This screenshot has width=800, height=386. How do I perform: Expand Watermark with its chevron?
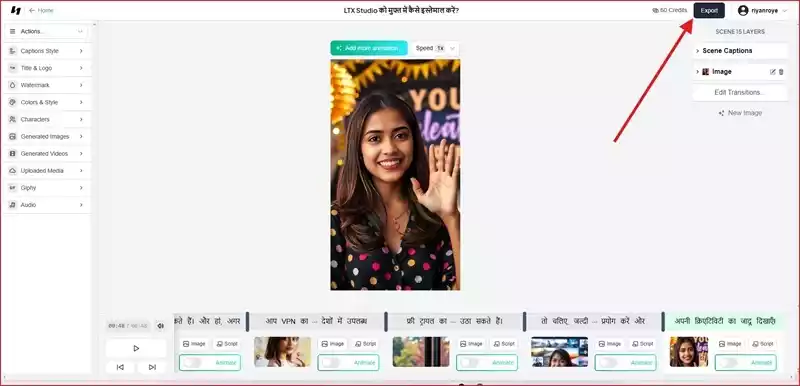point(81,85)
